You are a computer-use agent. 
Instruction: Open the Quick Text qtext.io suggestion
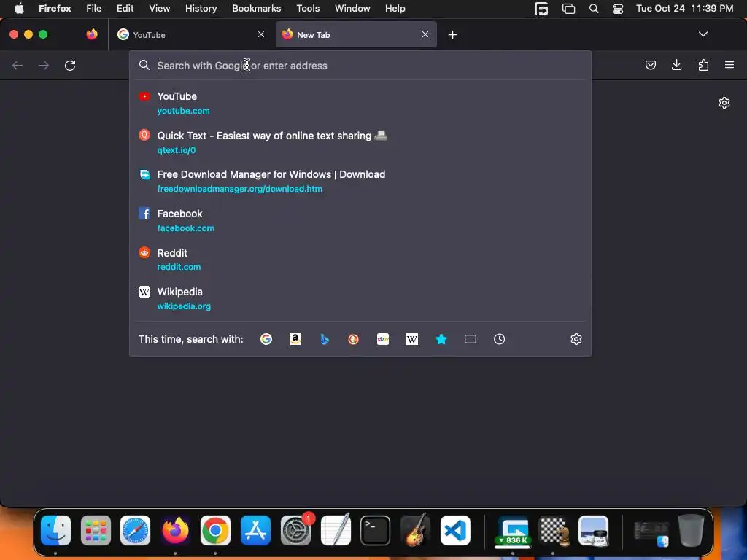click(360, 142)
